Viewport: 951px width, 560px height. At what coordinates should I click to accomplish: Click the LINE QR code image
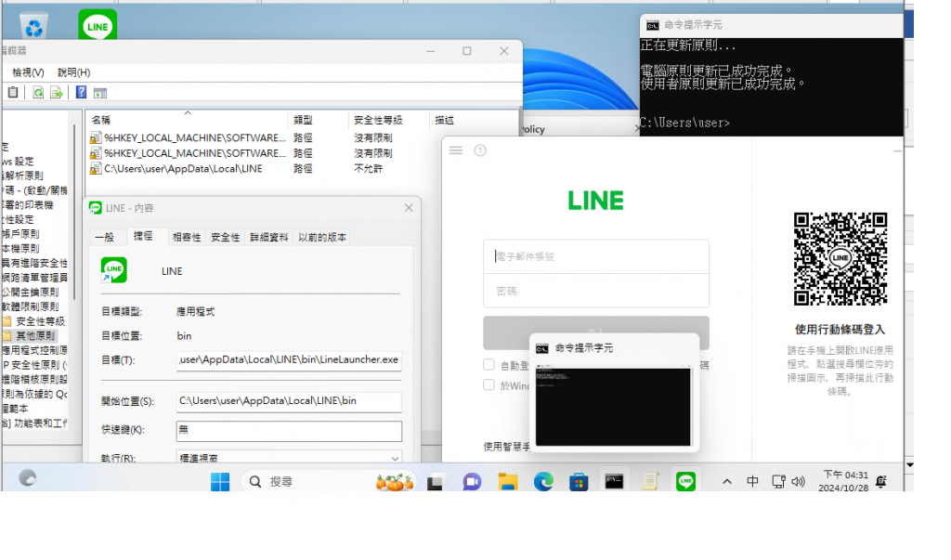[840, 258]
